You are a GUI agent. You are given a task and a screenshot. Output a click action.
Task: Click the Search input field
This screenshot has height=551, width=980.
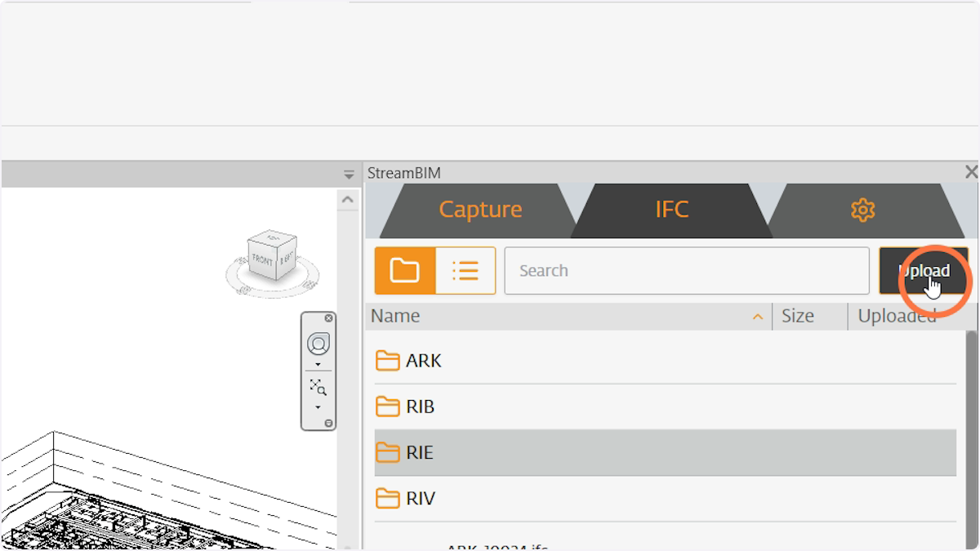coord(687,270)
